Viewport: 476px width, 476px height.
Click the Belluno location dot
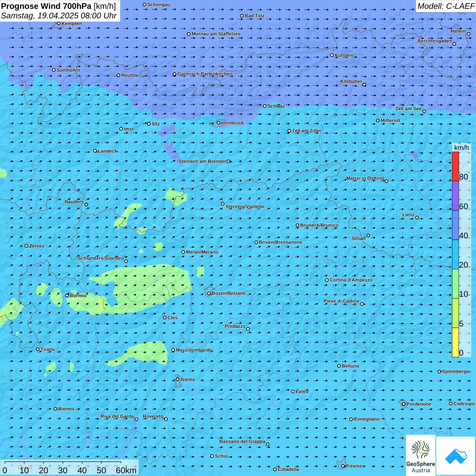[x=339, y=366]
